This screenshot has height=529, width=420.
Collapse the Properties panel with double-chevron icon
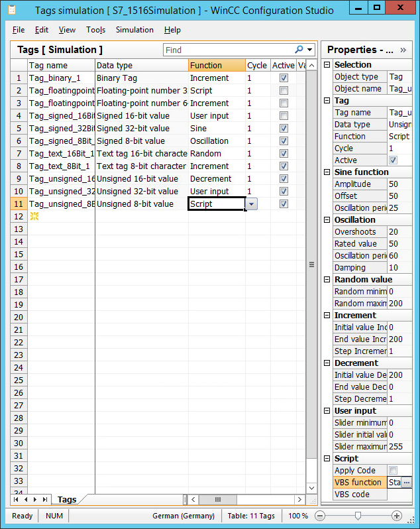(403, 50)
